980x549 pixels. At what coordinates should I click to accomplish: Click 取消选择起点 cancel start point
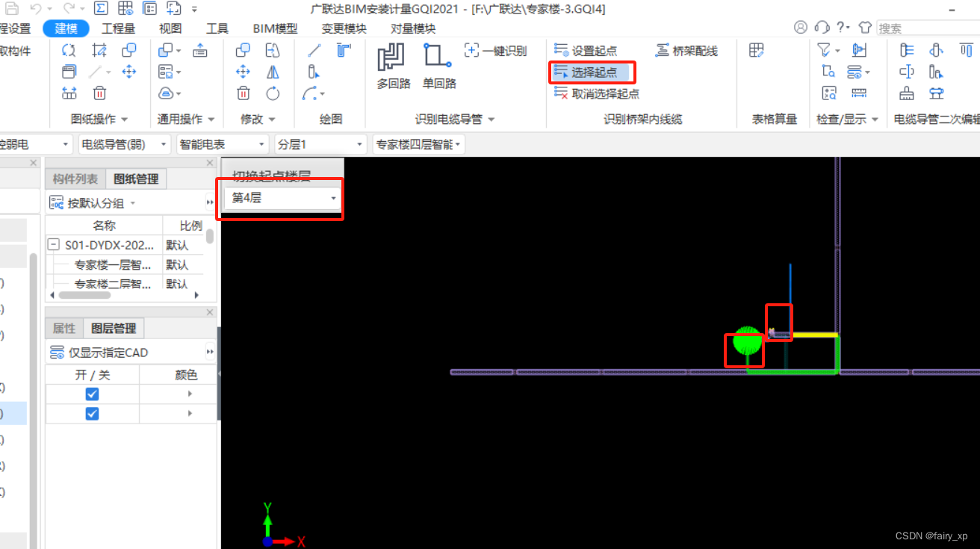tap(597, 94)
